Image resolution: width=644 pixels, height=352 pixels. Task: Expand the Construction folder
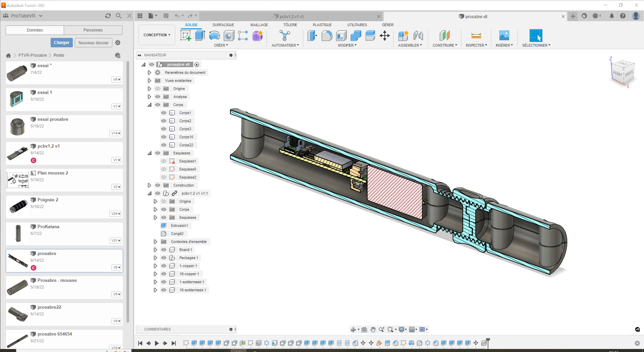[x=149, y=185]
